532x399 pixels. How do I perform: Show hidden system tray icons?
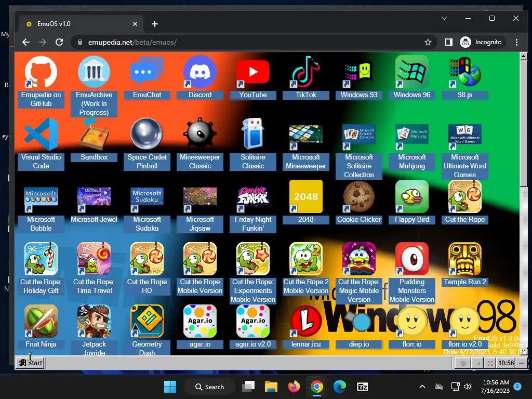[422, 387]
